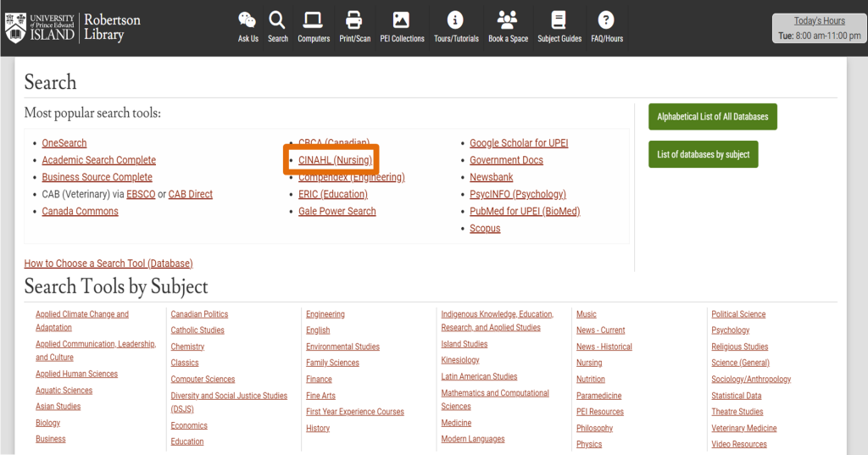Click the Computers laptop icon

pos(314,20)
